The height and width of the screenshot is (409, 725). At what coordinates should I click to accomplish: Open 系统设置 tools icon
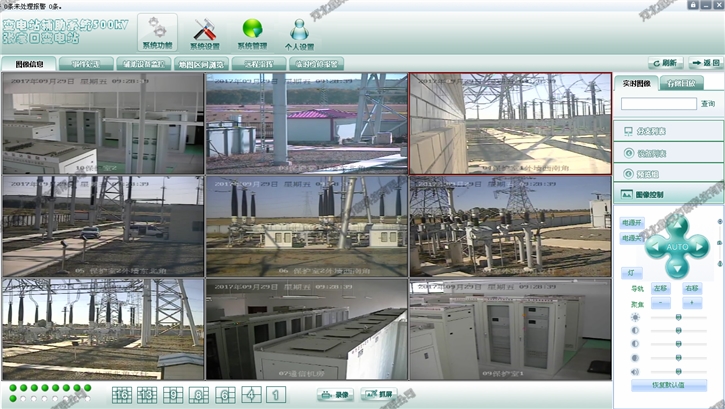(x=204, y=32)
